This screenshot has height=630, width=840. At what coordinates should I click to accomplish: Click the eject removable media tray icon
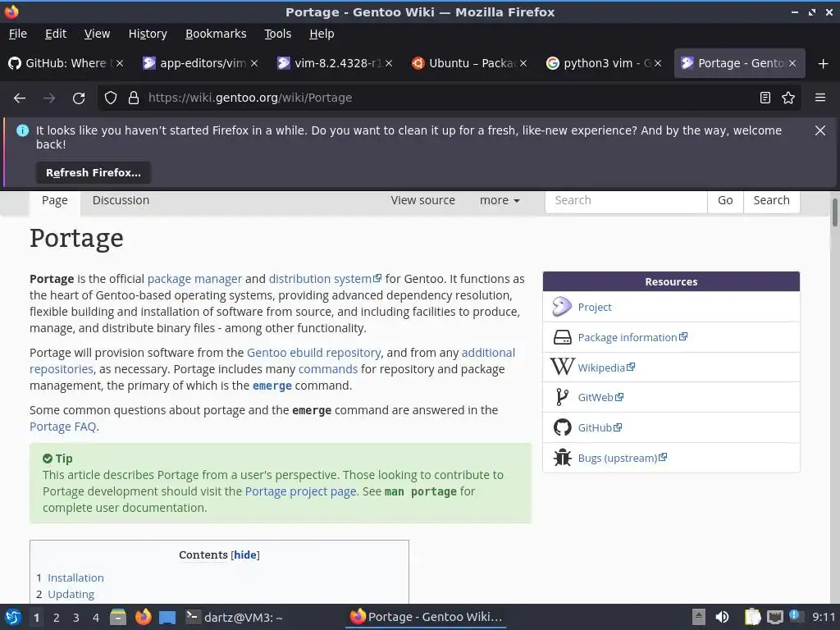point(698,617)
